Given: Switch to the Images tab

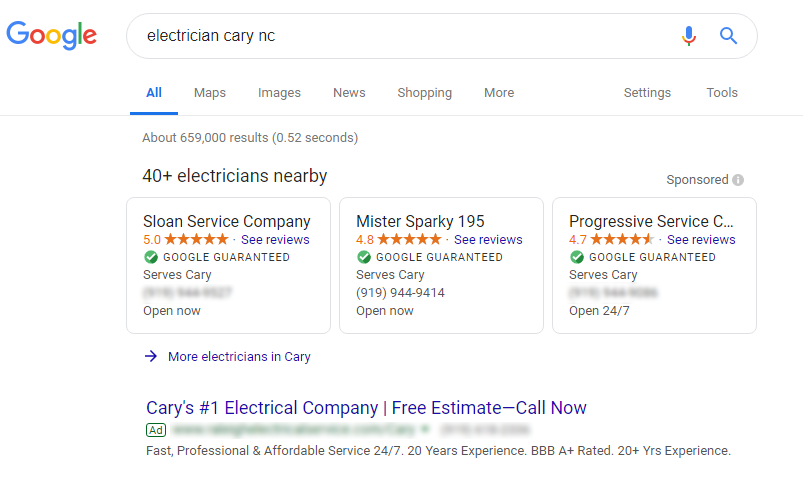Looking at the screenshot, I should click(279, 93).
